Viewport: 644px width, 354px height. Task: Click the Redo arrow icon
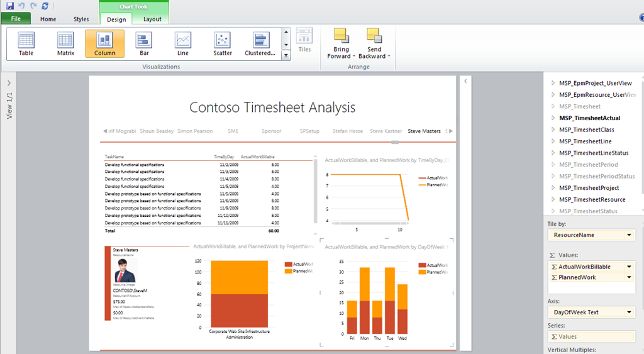click(x=33, y=6)
